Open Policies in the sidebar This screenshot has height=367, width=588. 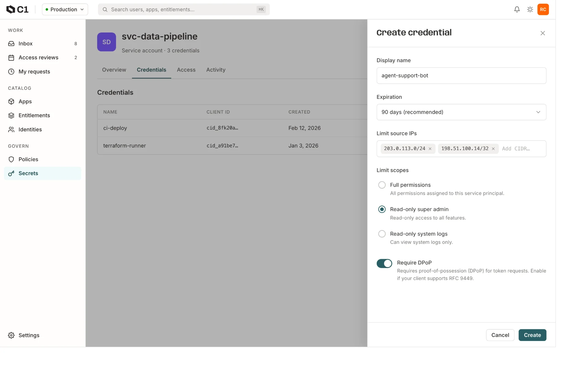click(43, 159)
